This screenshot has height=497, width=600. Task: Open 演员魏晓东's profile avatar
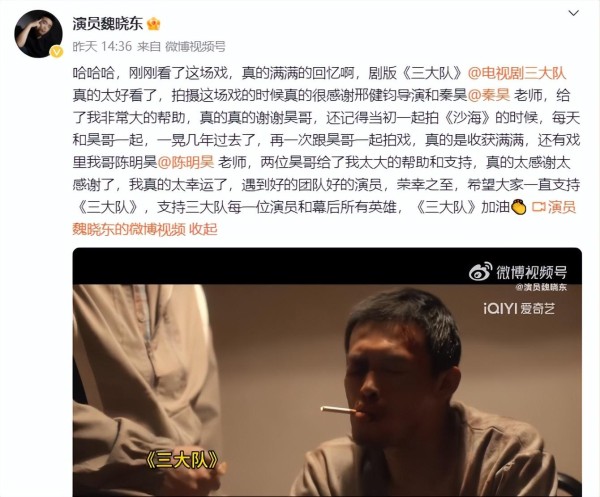(38, 34)
